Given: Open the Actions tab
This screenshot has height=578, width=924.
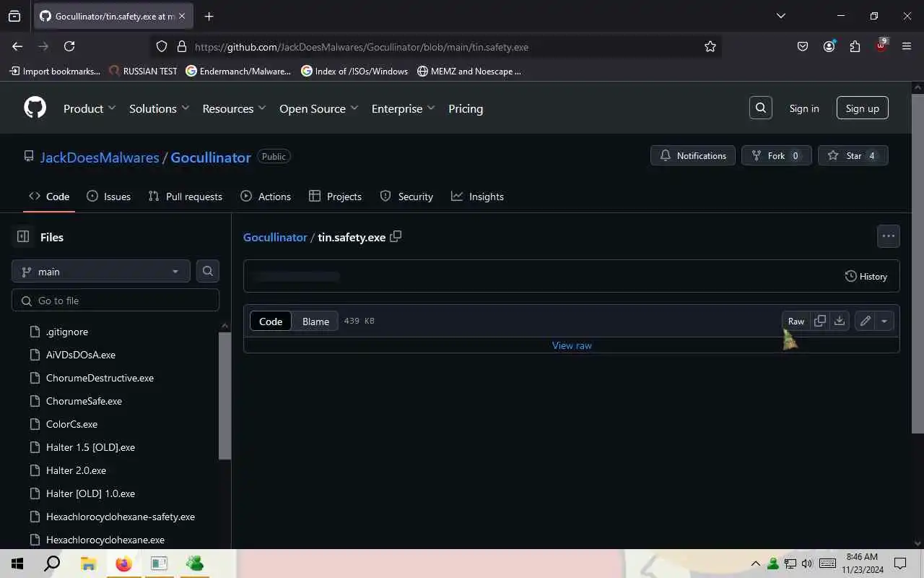Looking at the screenshot, I should [x=266, y=197].
